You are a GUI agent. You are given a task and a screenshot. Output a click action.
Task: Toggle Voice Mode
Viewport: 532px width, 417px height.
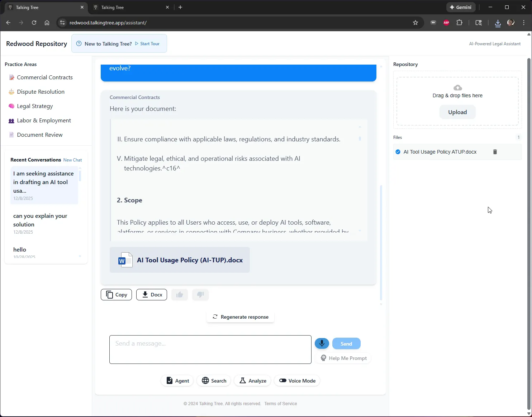pos(297,381)
